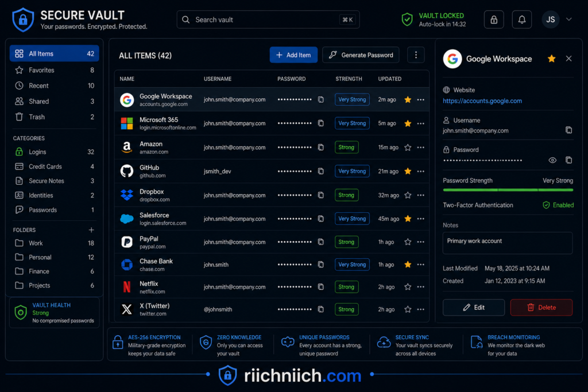Viewport: 588px width, 392px height.
Task: Unfavorite Chase Bank with its star
Action: pyautogui.click(x=408, y=265)
